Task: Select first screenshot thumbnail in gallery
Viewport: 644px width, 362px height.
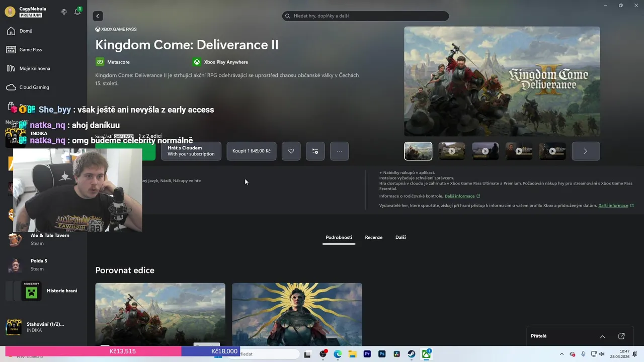Action: pyautogui.click(x=418, y=151)
